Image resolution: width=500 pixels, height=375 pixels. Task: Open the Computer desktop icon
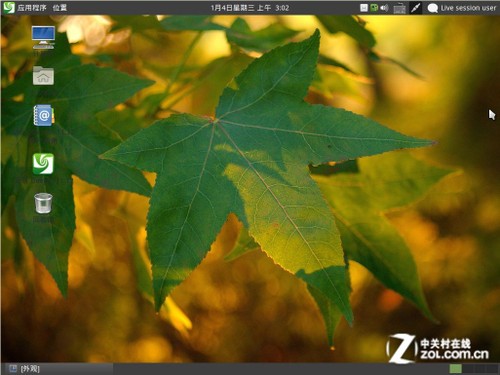(x=43, y=37)
